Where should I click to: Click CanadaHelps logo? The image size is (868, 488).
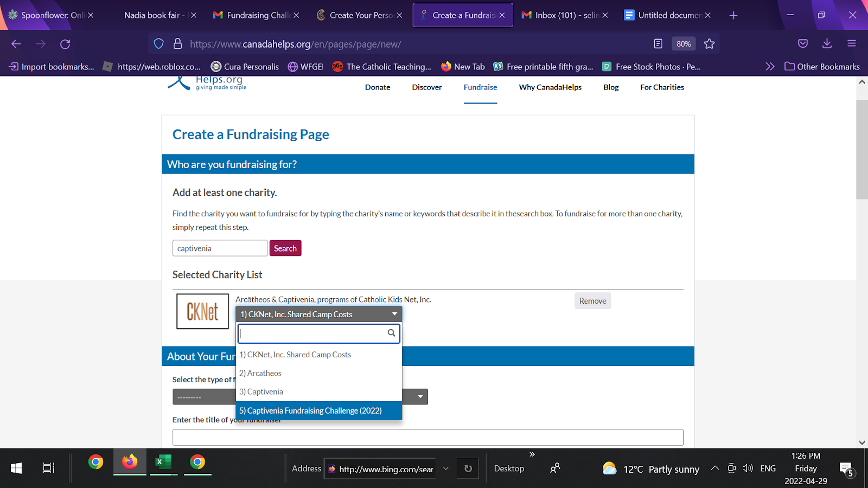207,83
